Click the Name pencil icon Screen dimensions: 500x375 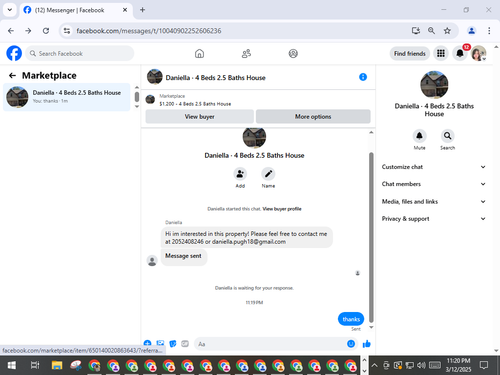tap(268, 174)
